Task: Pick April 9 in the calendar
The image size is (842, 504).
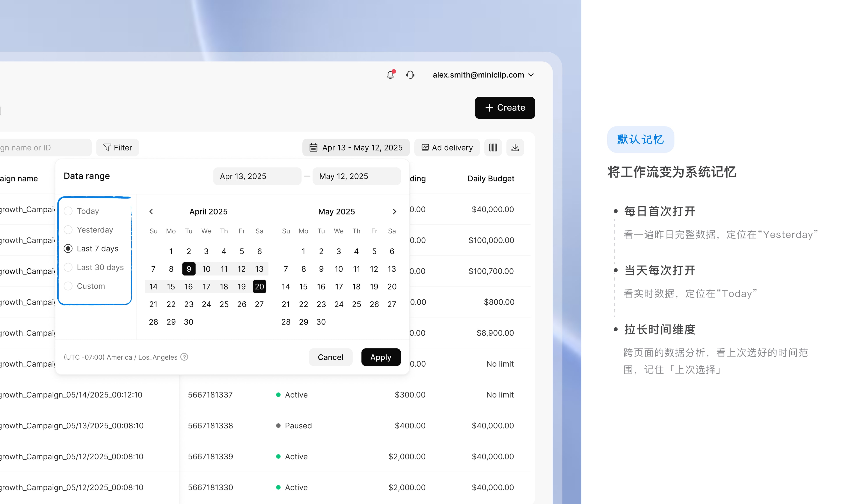Action: (189, 269)
